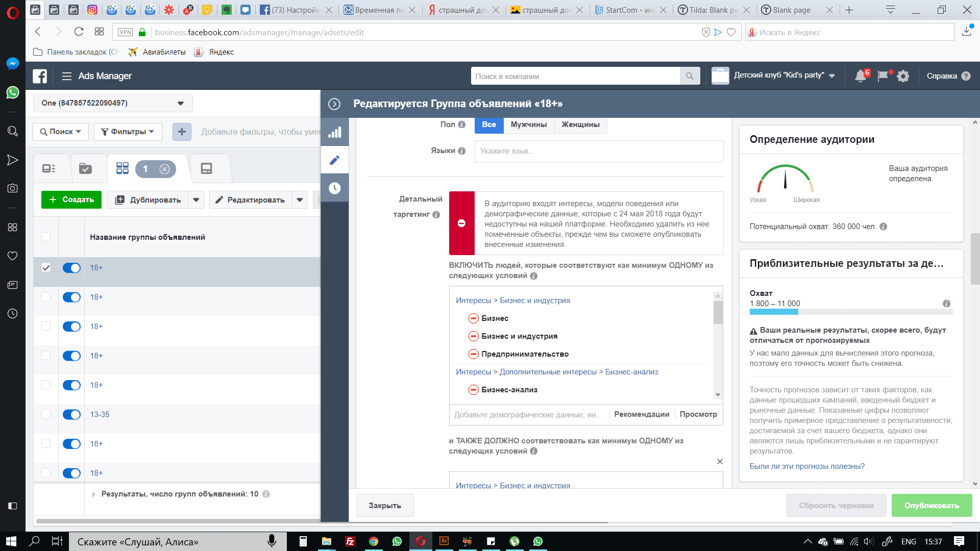Open the ads tab icon
The image size is (980, 551).
click(206, 169)
